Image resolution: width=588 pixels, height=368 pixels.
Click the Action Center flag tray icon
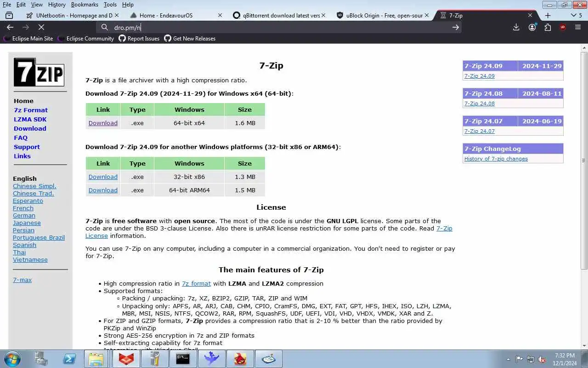519,359
